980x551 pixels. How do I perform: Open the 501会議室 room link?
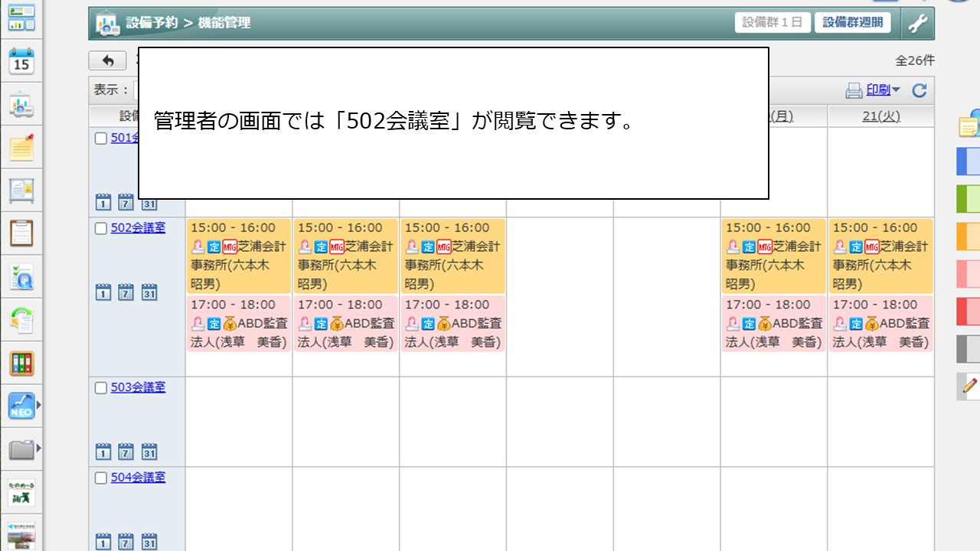point(124,138)
